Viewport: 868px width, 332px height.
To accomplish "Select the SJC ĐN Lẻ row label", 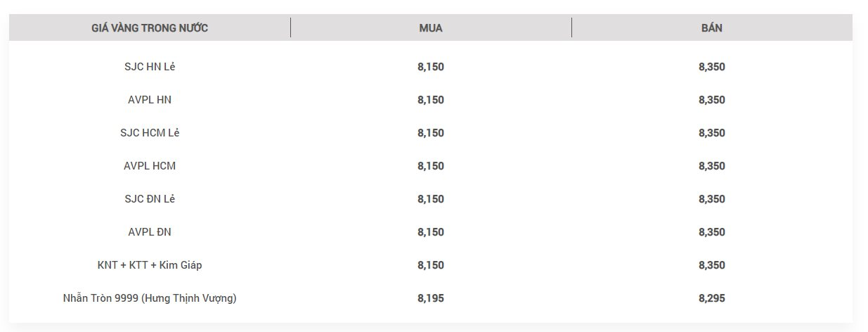I will point(150,199).
